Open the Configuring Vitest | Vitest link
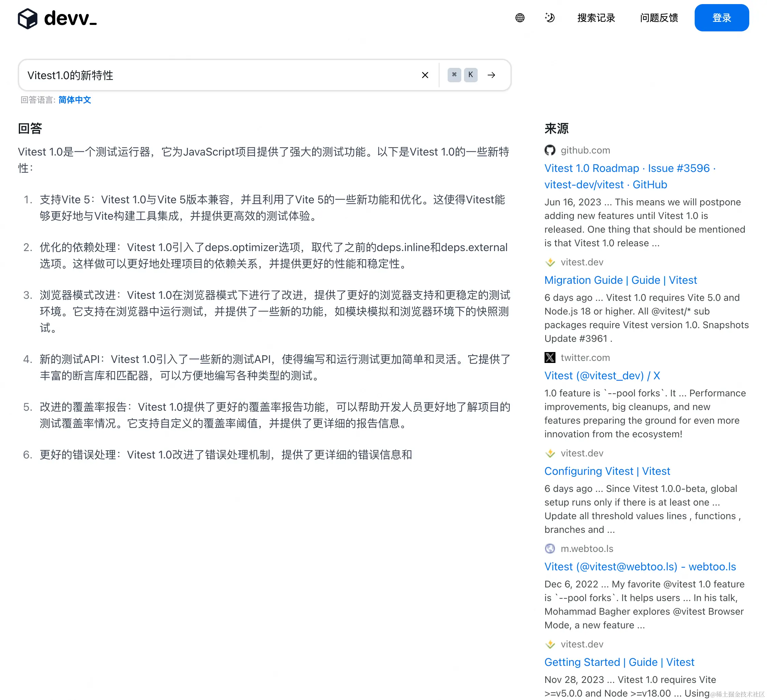This screenshot has height=700, width=767. click(607, 471)
